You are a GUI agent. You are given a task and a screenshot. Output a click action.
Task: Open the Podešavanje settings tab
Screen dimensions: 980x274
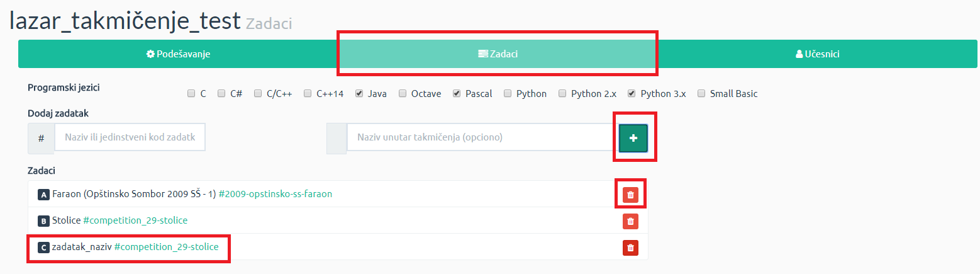click(178, 54)
